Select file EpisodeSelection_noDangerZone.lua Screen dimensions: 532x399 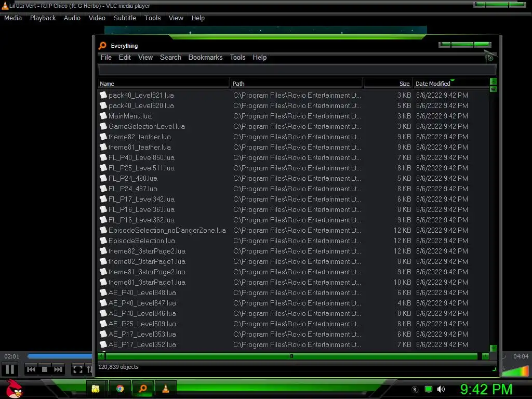coord(167,230)
